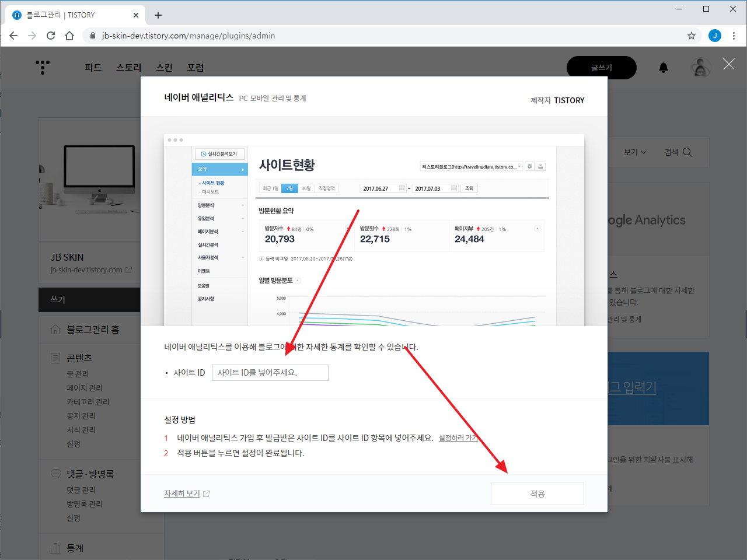Screen dimensions: 747x560
Task: Open 댓글 관리 in sidebar
Action: coord(81,490)
